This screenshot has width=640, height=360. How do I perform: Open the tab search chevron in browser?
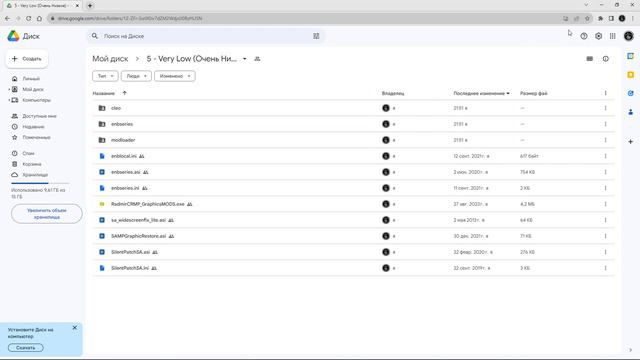point(586,5)
